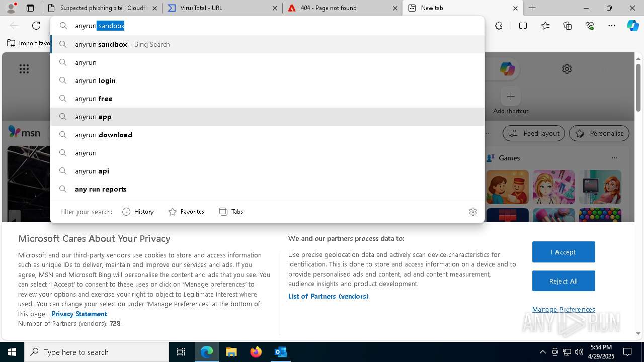
Task: Open the browser profile avatar
Action: pos(11,8)
